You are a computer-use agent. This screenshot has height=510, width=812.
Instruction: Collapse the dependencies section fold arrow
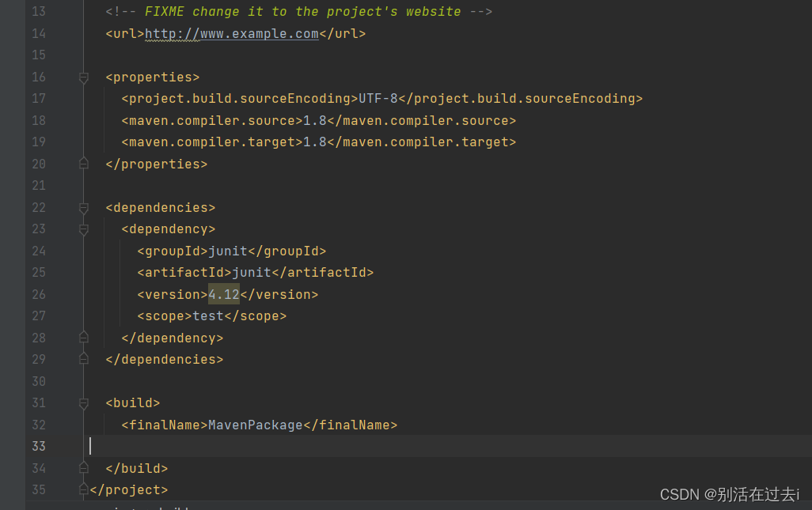pyautogui.click(x=83, y=208)
